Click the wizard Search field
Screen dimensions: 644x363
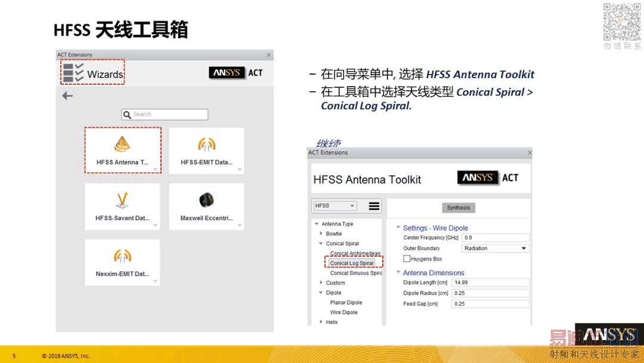(x=165, y=114)
